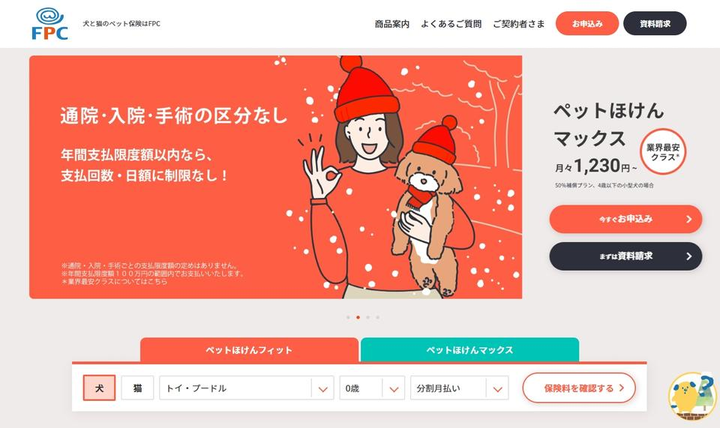Open よくあるご質問 menu item

451,24
